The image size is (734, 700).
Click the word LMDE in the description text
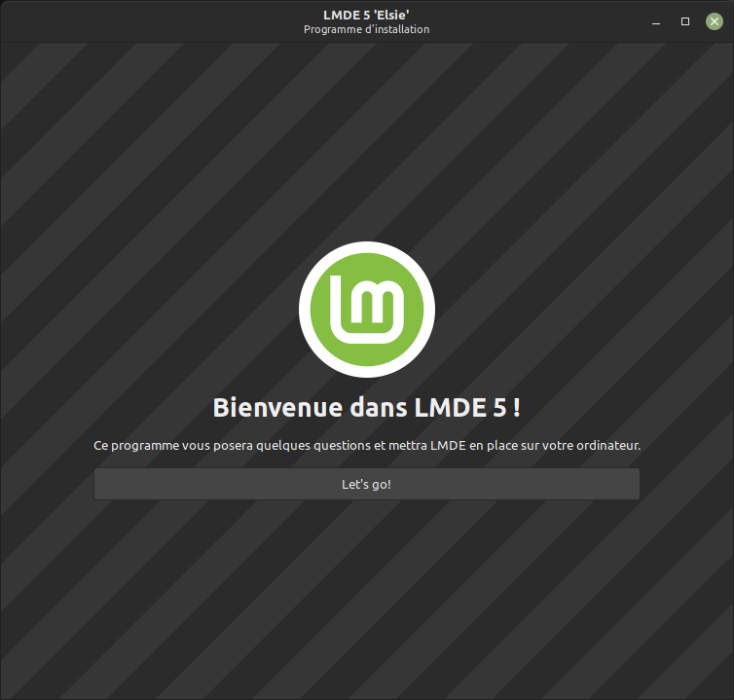449,446
